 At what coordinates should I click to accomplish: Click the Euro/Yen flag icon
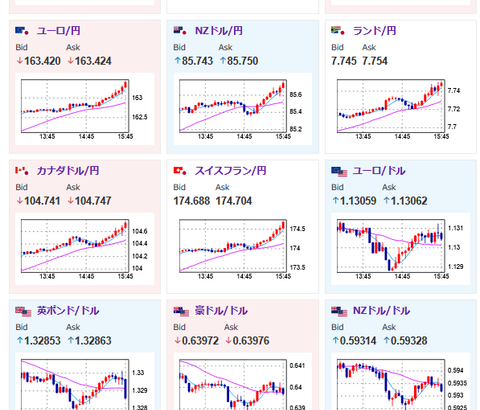tap(22, 31)
